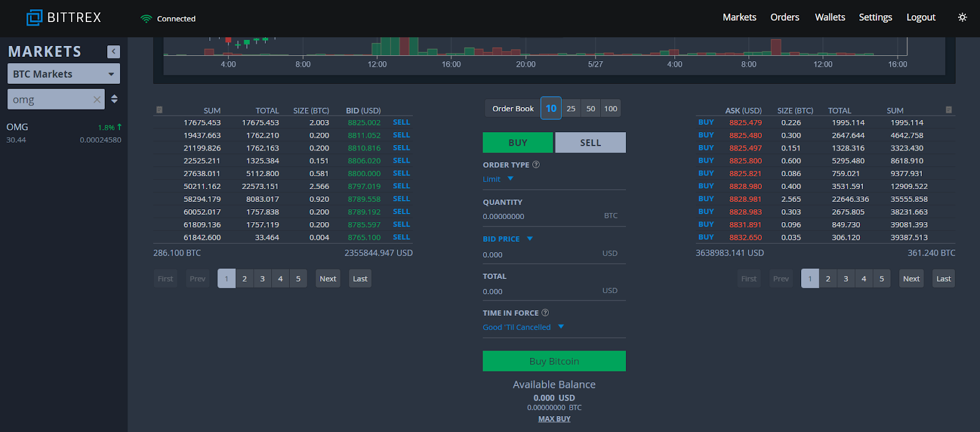Set order book depth to 10
Screen dimensions: 980x432
coord(551,108)
